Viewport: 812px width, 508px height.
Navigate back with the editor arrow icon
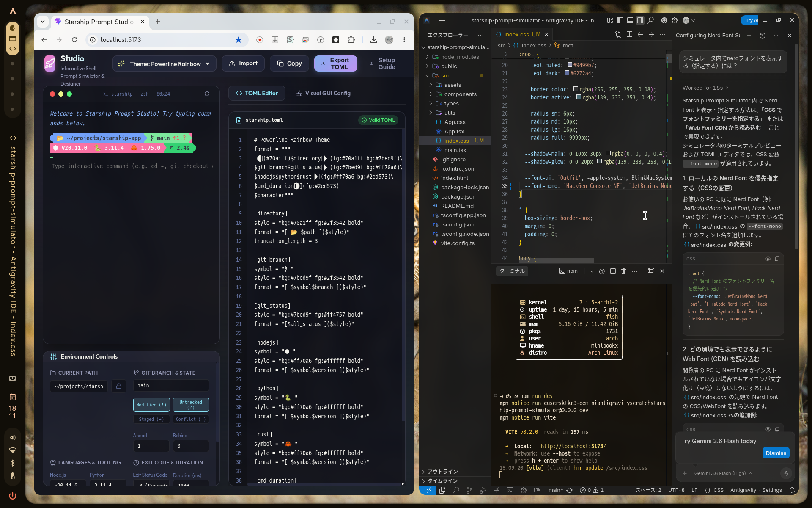point(640,34)
